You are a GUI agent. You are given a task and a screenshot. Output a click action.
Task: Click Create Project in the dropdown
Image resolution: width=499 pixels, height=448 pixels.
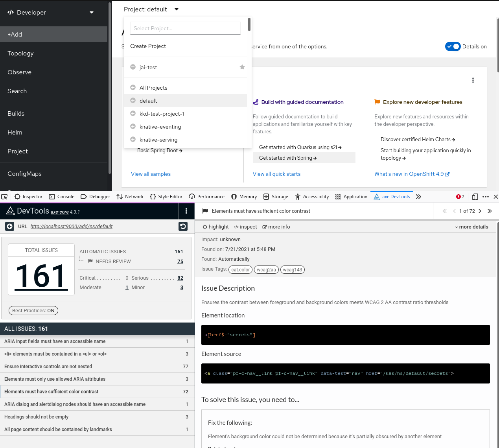point(148,46)
